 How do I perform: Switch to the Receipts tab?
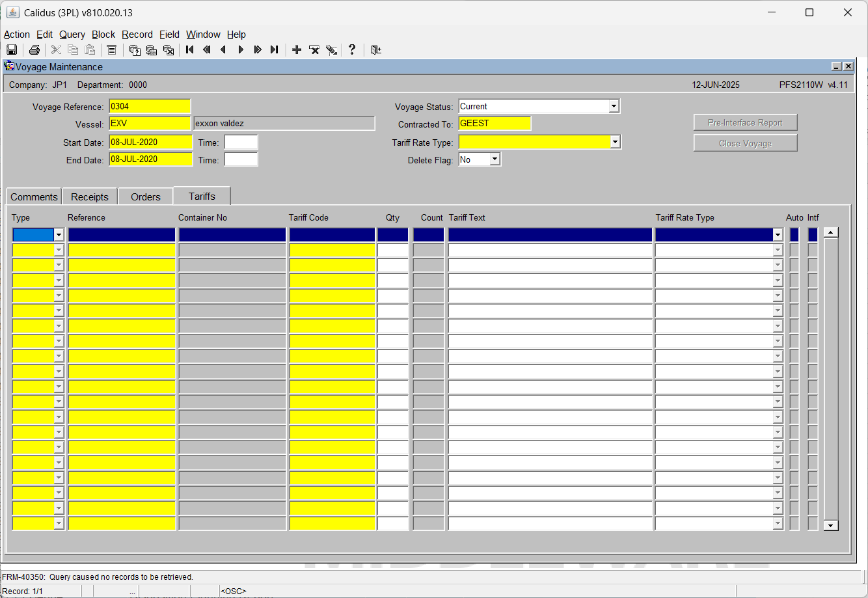coord(90,197)
